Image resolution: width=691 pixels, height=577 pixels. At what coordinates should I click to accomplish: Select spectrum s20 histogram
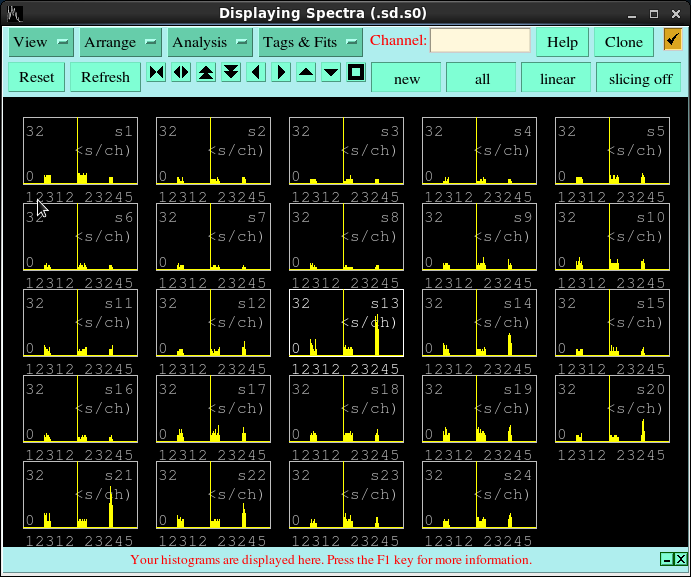click(x=613, y=409)
